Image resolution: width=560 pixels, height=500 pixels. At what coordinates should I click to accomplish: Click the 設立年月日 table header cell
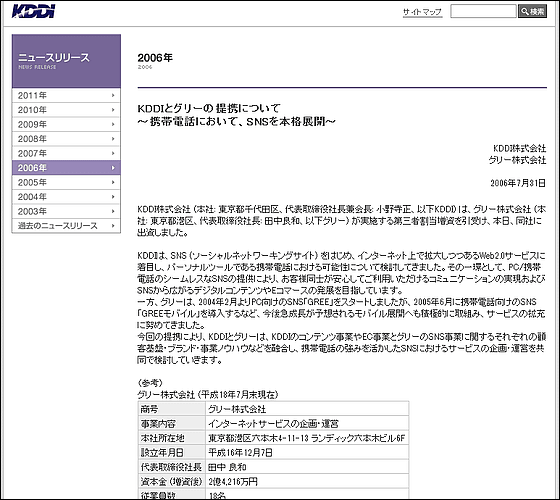[x=172, y=452]
